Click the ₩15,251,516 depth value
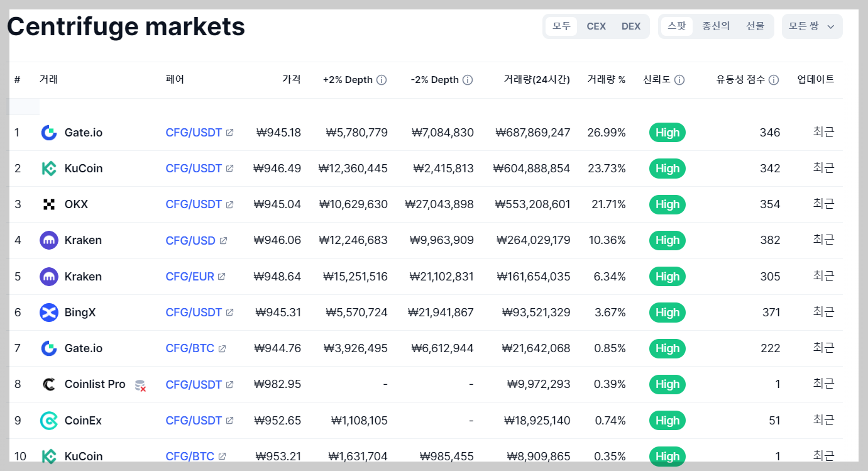Viewport: 868px width, 471px height. [x=355, y=277]
